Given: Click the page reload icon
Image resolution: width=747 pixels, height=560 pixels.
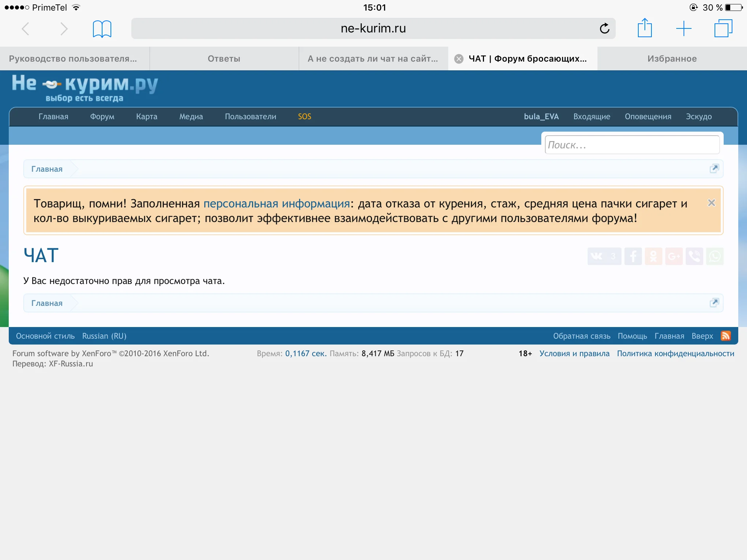Looking at the screenshot, I should coord(604,28).
